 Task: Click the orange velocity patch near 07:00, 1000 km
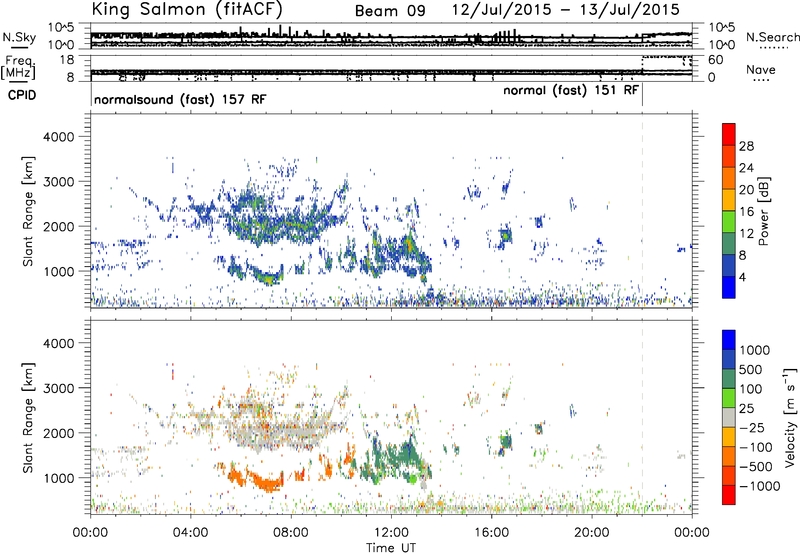point(265,481)
